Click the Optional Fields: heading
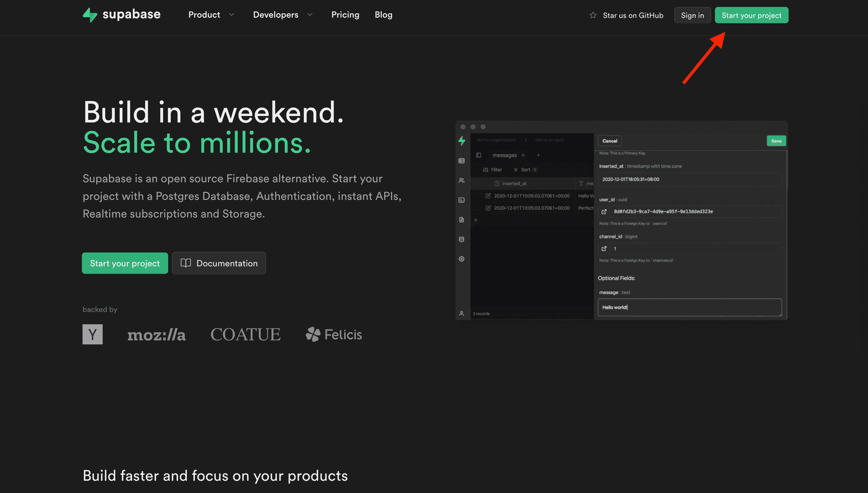Image resolution: width=868 pixels, height=493 pixels. pos(616,278)
